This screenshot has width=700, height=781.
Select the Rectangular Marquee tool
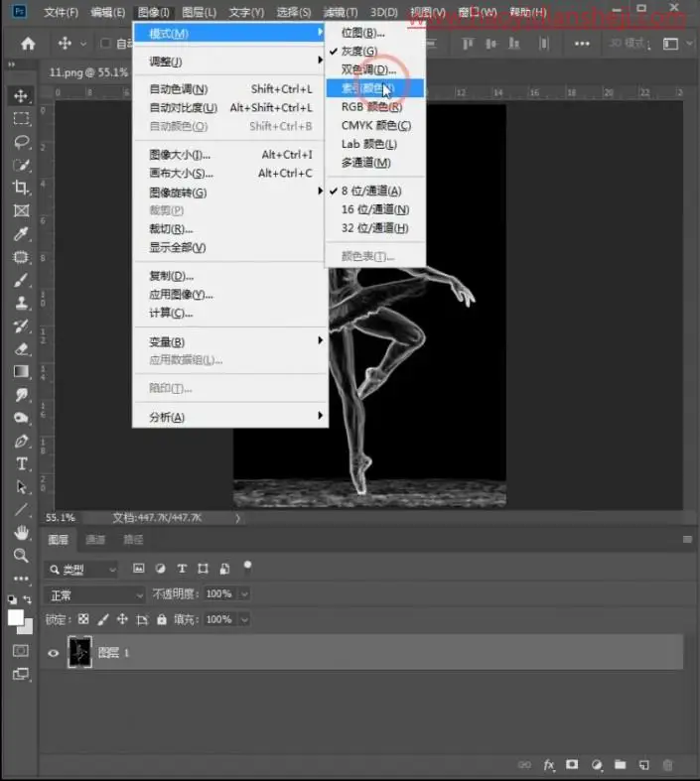tap(21, 118)
